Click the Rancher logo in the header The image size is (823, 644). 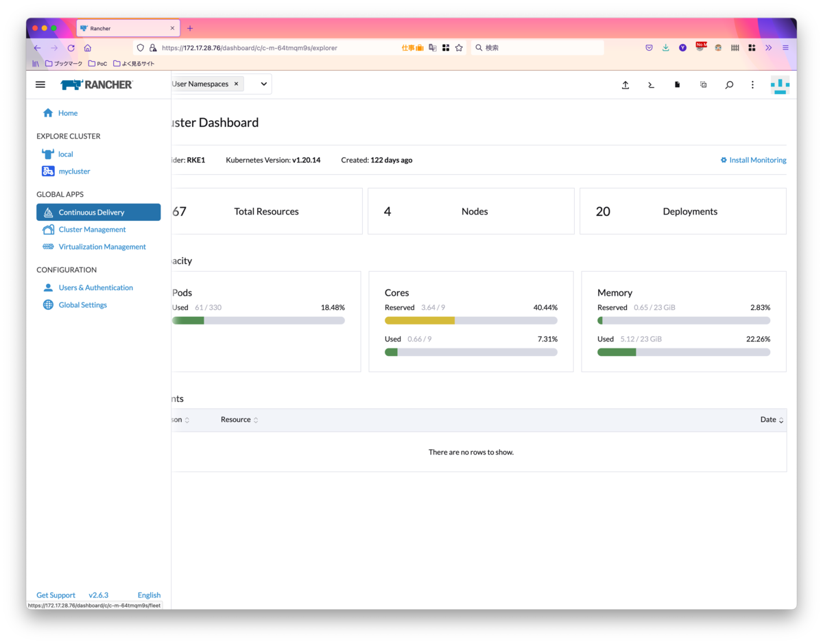[97, 84]
